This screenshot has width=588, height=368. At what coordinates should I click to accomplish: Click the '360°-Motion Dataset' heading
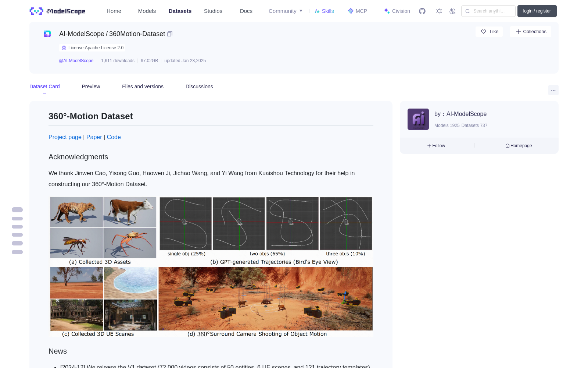(91, 116)
